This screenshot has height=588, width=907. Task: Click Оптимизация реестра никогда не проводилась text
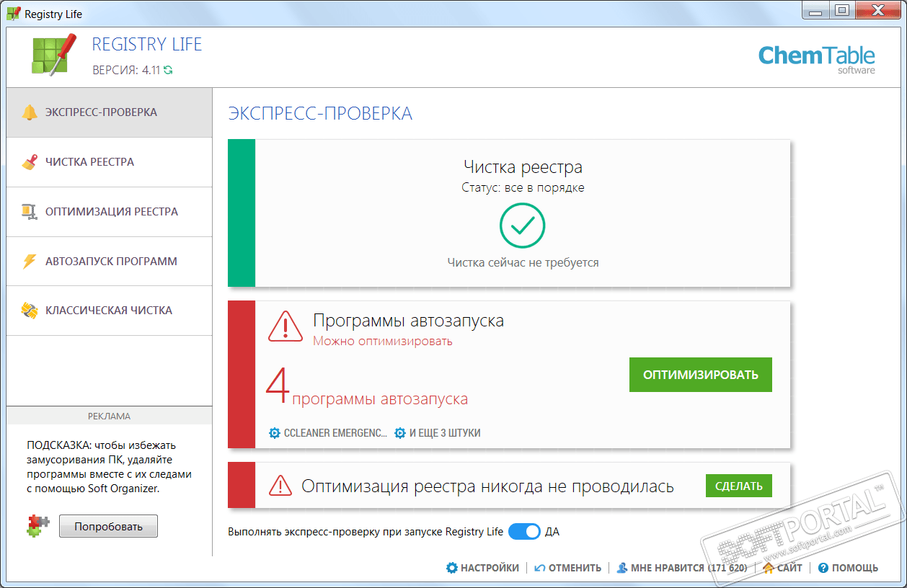[x=487, y=486]
